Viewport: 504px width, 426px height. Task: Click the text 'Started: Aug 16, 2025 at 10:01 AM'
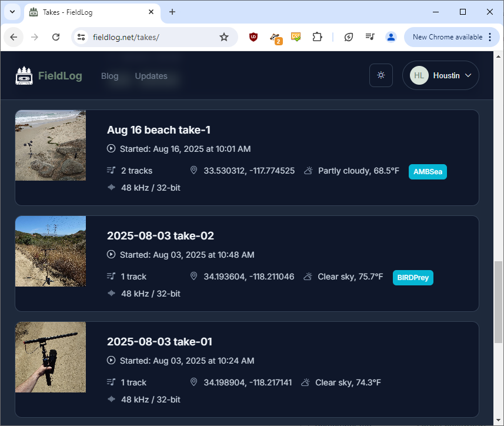(185, 149)
